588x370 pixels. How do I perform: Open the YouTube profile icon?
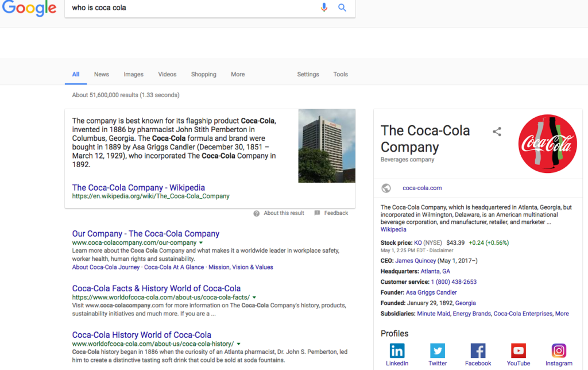(519, 351)
